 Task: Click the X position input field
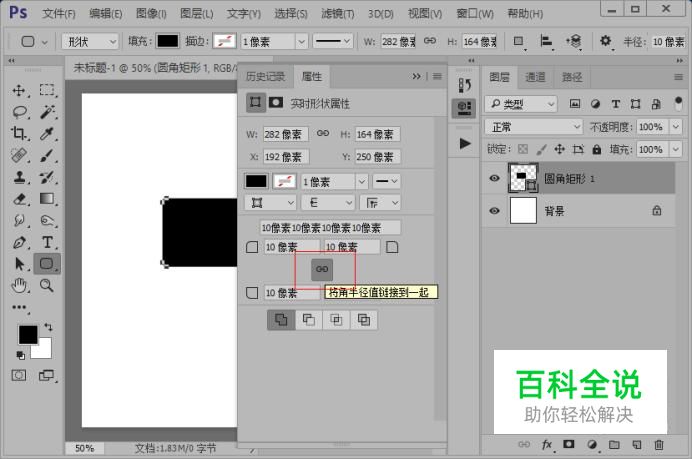point(286,157)
